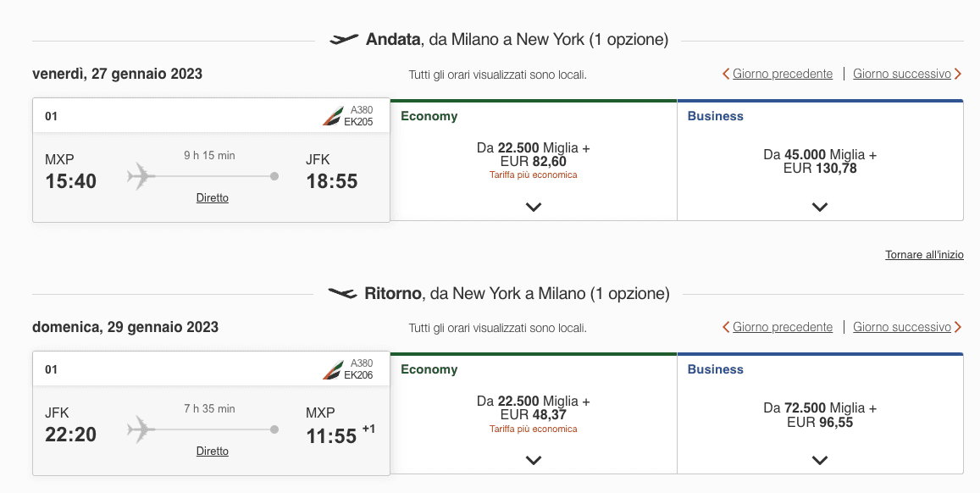Open the Diretto link for flight EK206
The height and width of the screenshot is (493, 980).
coord(213,451)
